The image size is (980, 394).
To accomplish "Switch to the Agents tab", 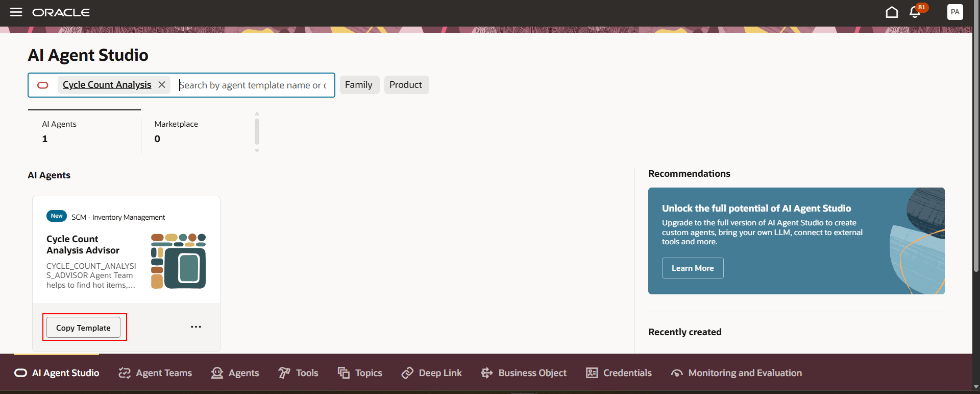I will pos(235,373).
